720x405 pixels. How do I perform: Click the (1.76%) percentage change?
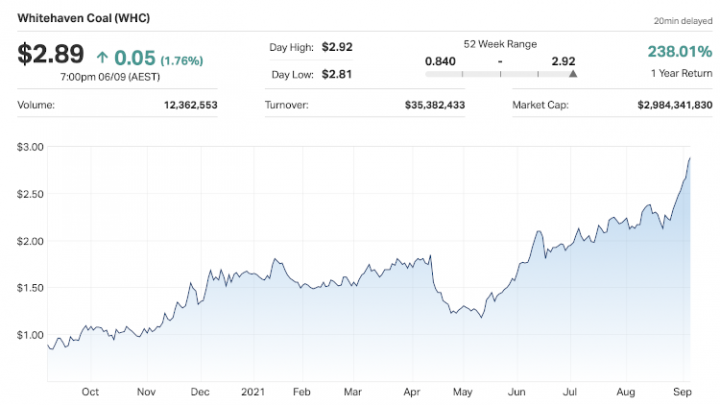tap(181, 61)
